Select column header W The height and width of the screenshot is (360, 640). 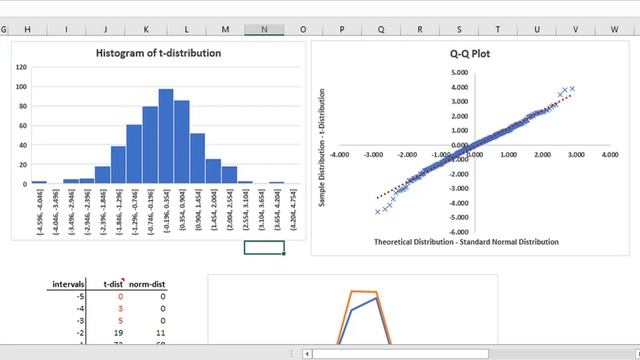(x=614, y=29)
